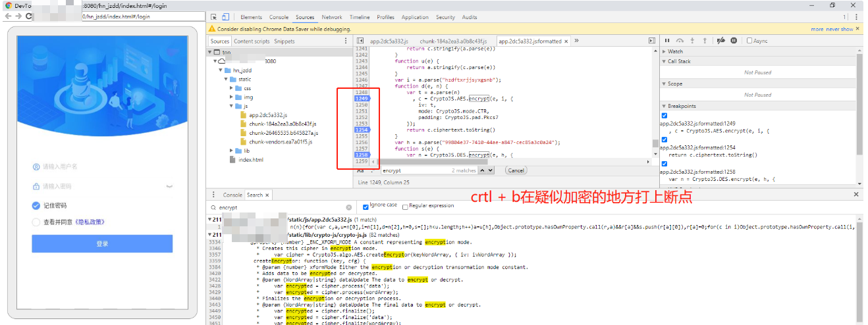The height and width of the screenshot is (325, 868).
Task: Open chunk-vendors.ea7a01f5.js file
Action: [280, 141]
